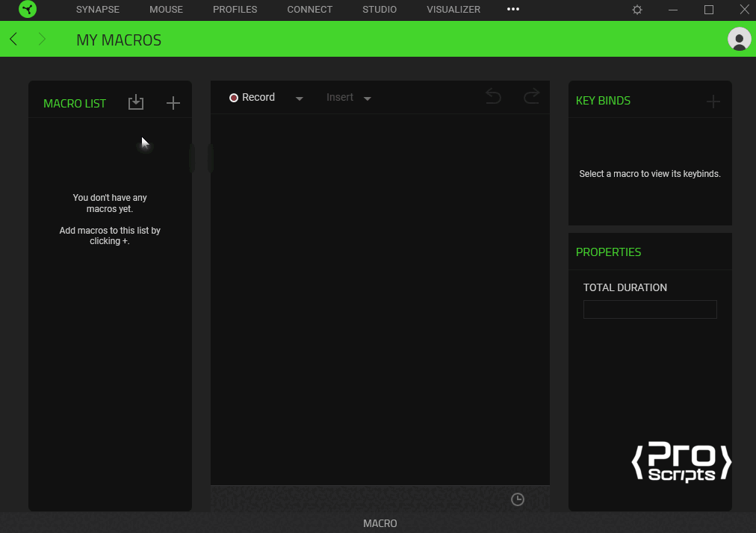Click the redo arrow in the macro editor
The width and height of the screenshot is (756, 533).
pyautogui.click(x=531, y=96)
